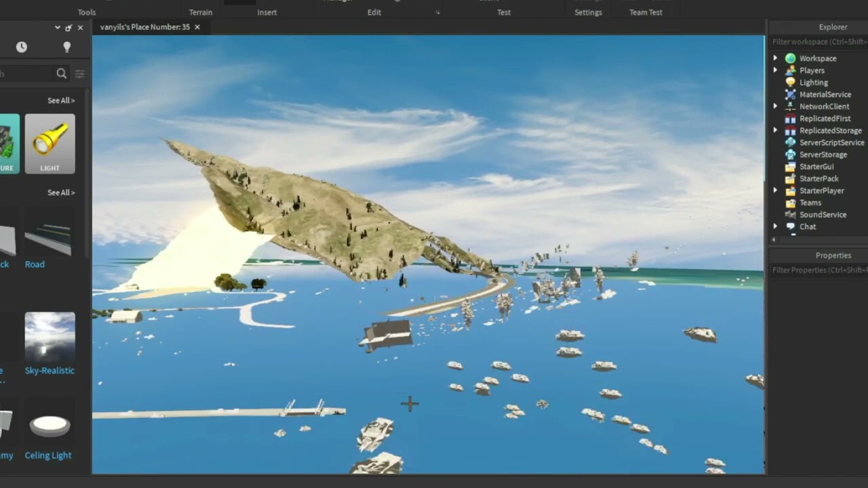
Task: Click the Chat bubble icon
Action: pos(790,226)
